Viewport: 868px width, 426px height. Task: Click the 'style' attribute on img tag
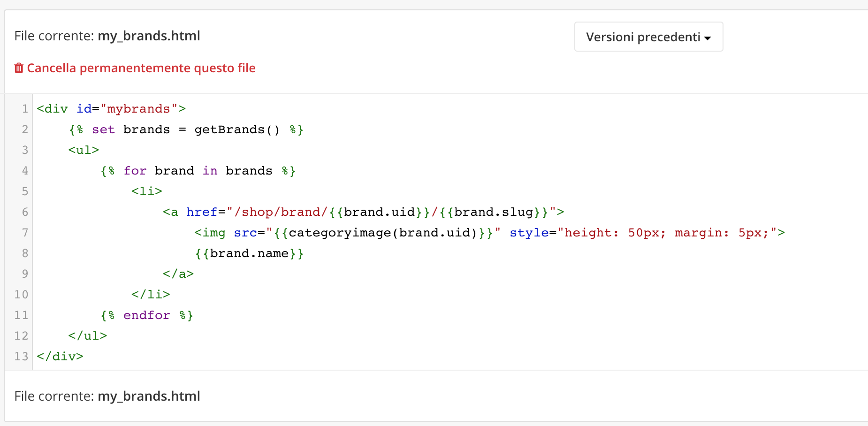click(x=529, y=233)
